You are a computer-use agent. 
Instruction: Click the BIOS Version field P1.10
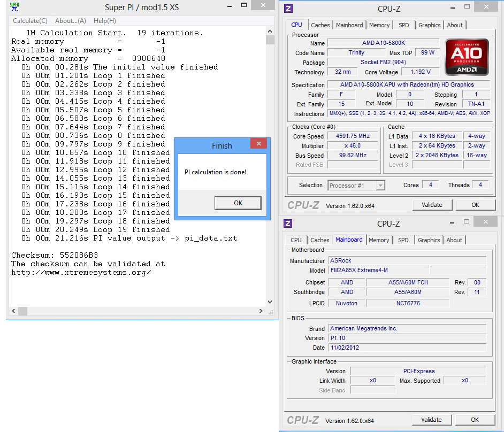pos(407,338)
